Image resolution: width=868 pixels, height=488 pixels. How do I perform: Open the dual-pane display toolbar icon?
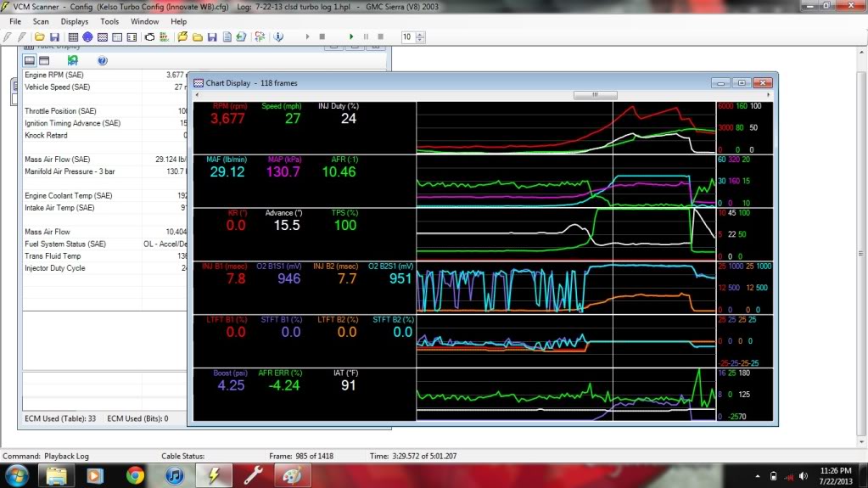(132, 37)
